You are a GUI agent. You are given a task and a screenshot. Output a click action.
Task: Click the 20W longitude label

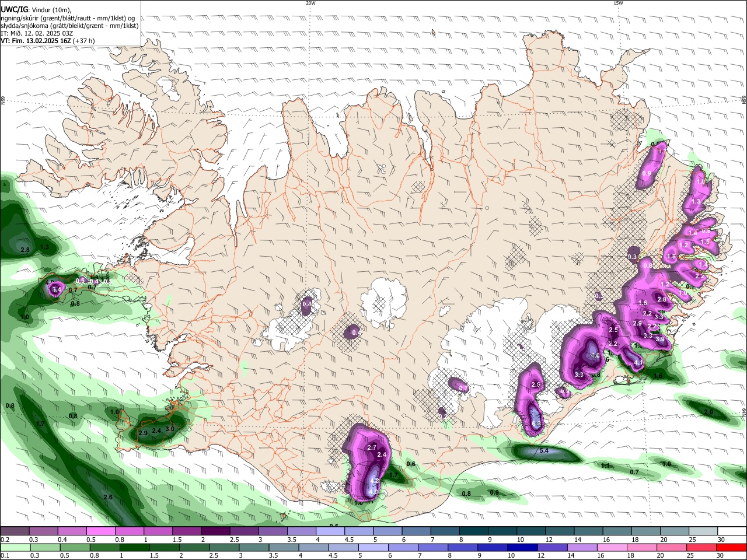pos(310,3)
